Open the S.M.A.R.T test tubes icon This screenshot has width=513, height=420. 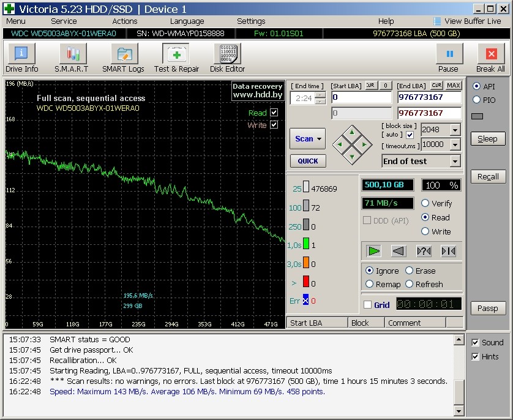point(73,54)
